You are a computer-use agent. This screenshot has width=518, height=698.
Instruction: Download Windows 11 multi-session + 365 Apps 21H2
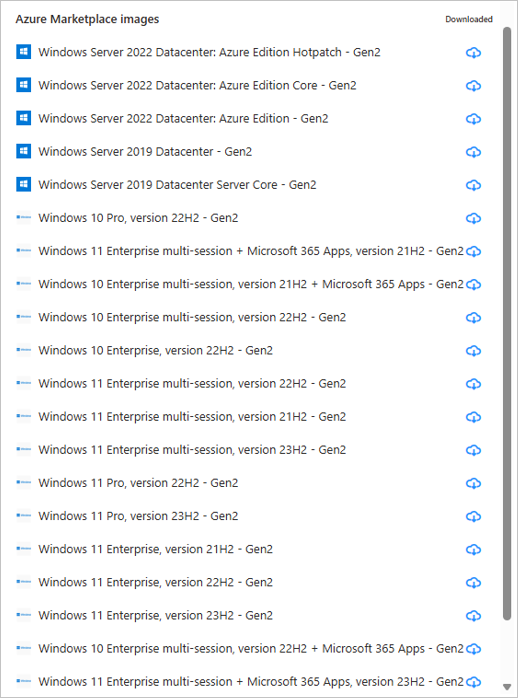[x=473, y=251]
